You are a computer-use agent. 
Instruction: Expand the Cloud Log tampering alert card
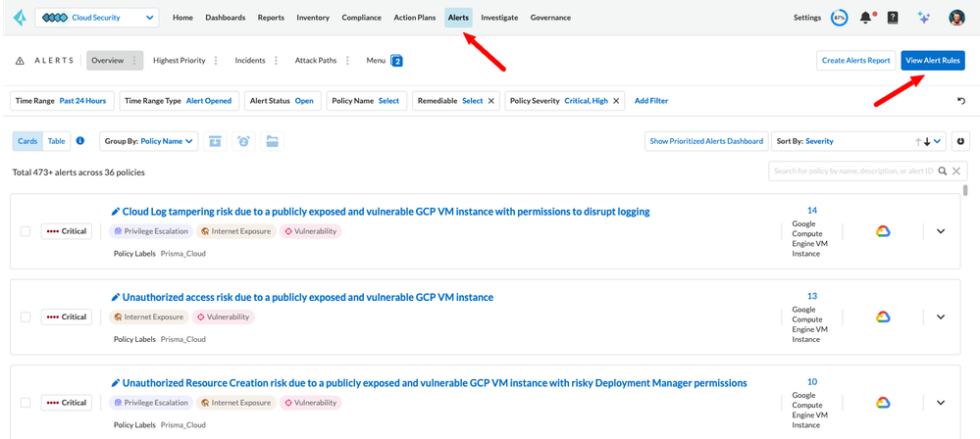[940, 231]
